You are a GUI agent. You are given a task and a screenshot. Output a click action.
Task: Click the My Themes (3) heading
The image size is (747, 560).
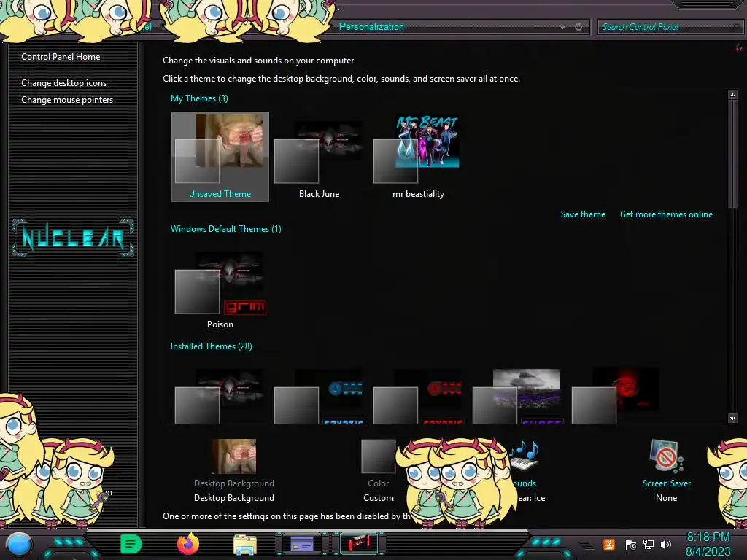coord(199,98)
